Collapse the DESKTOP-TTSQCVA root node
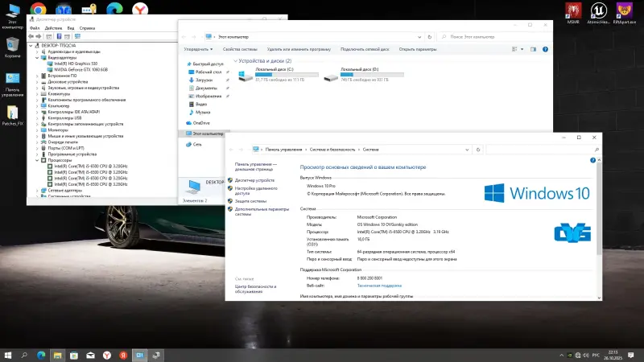644x362 pixels. pyautogui.click(x=31, y=46)
